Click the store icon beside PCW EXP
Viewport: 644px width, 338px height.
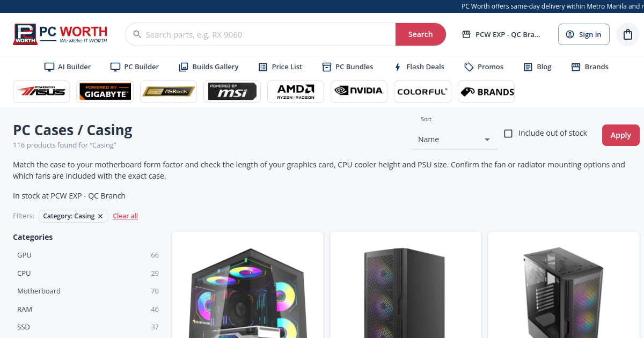click(x=466, y=34)
